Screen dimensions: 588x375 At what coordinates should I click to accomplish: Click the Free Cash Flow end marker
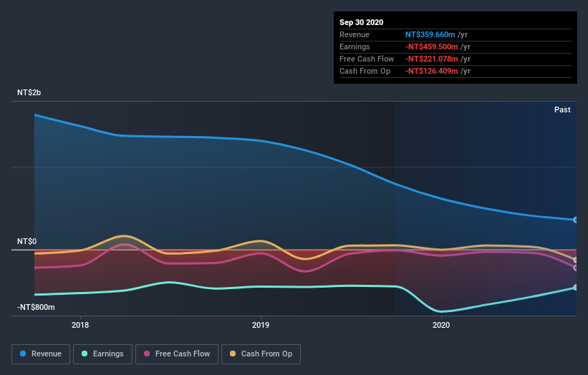[576, 268]
